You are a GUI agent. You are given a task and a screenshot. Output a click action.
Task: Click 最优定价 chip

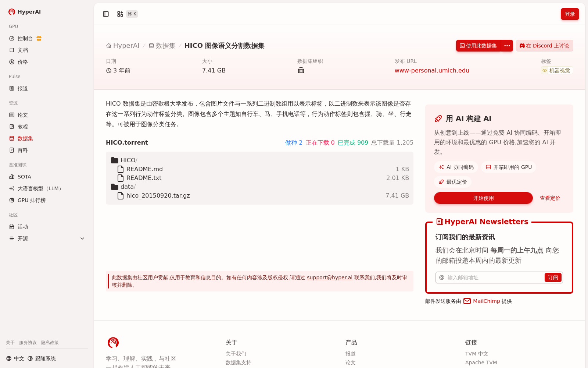coord(453,182)
